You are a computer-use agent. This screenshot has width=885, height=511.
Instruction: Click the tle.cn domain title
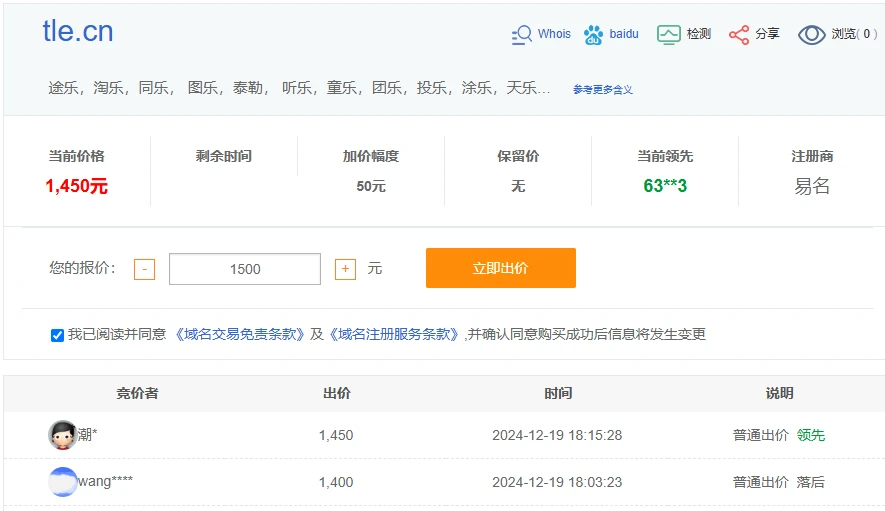[x=78, y=32]
